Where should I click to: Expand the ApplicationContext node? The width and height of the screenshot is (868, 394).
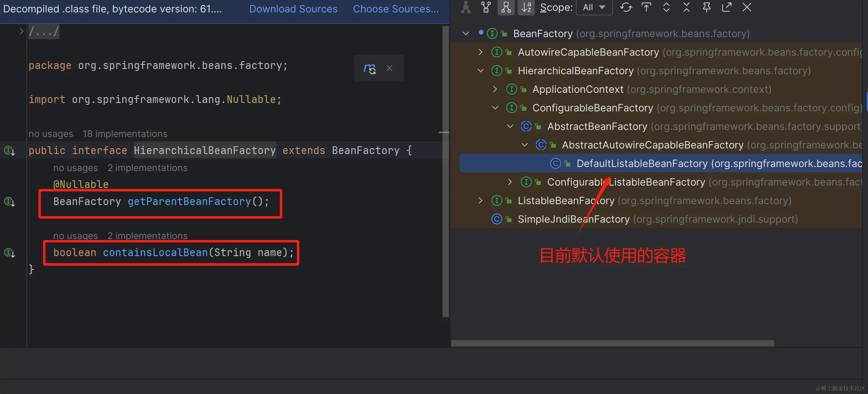click(495, 89)
